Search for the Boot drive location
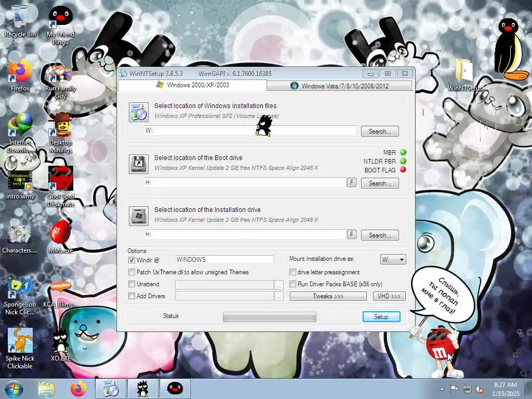 (x=380, y=183)
